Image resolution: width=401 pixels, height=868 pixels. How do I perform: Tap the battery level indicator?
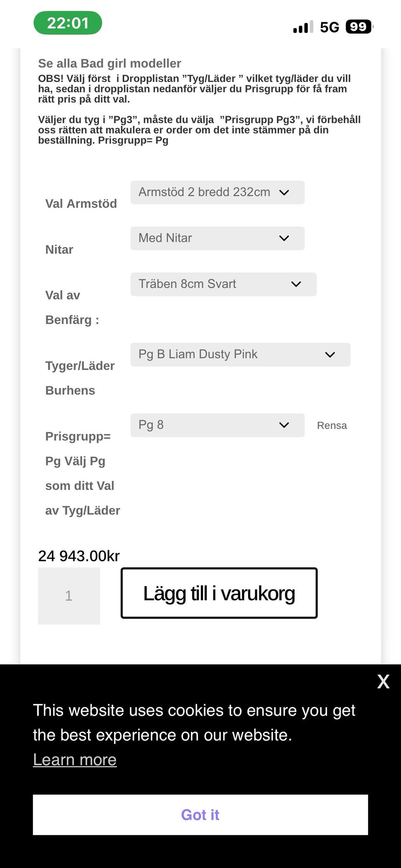[359, 27]
